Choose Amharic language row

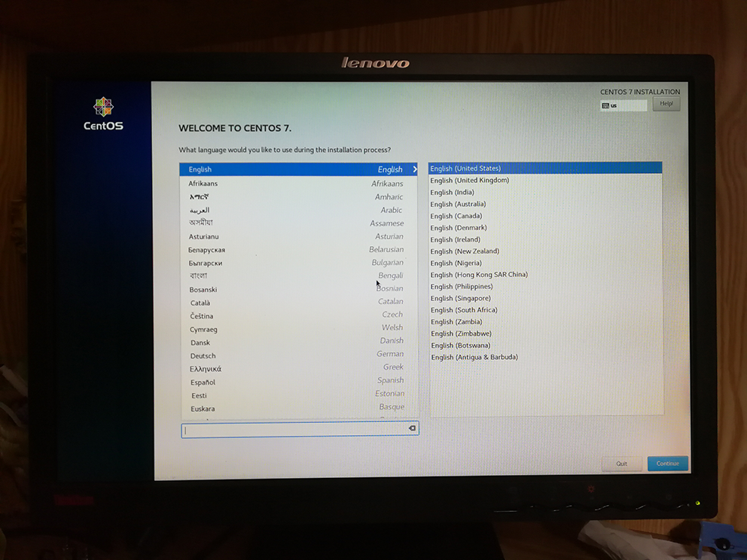tap(298, 196)
